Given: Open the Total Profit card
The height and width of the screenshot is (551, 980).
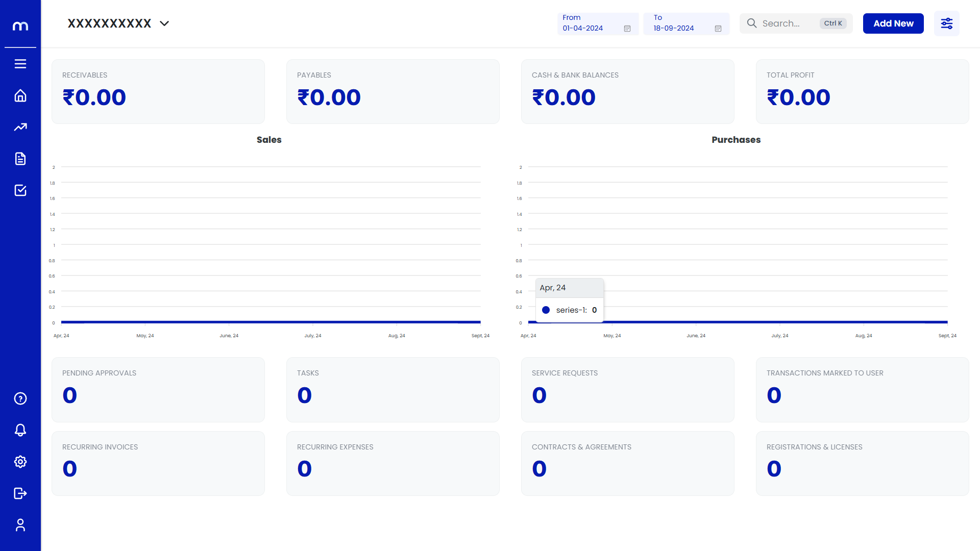Looking at the screenshot, I should 863,91.
